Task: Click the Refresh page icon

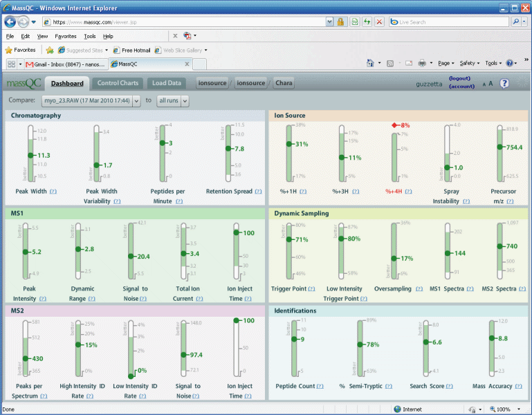Action: click(x=367, y=22)
